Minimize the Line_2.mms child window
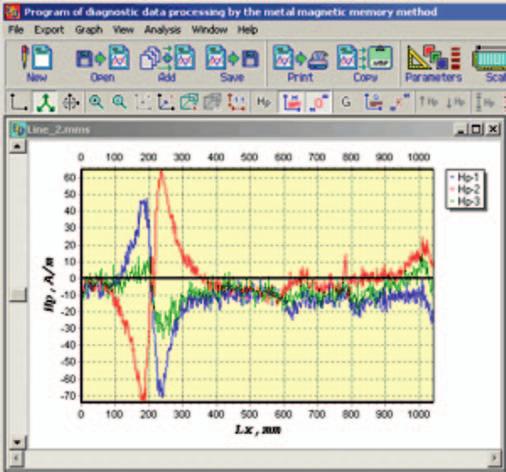 coord(462,129)
